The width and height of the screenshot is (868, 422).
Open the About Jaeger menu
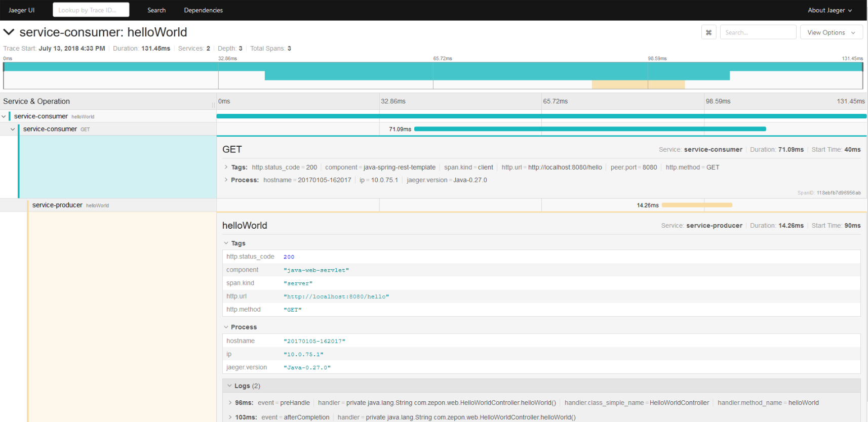[830, 10]
